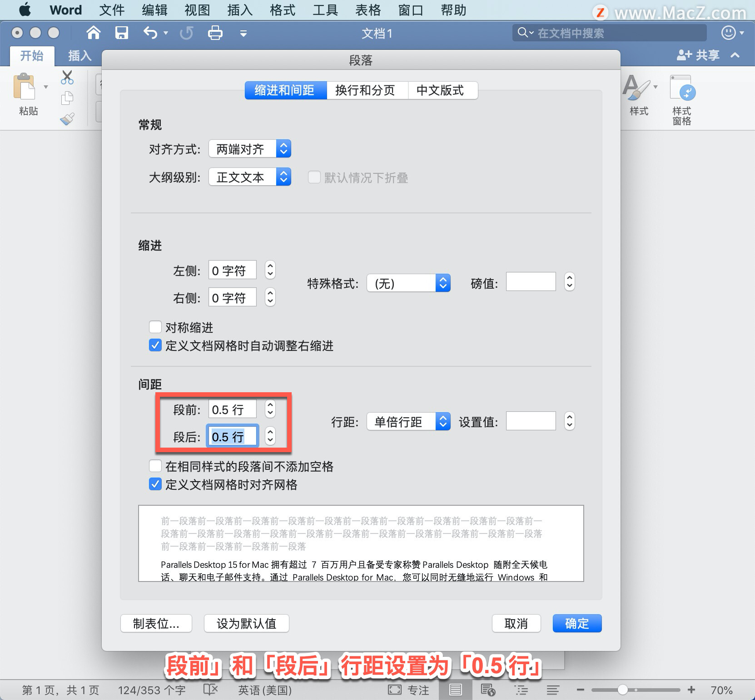Click the Redo icon

(x=186, y=33)
